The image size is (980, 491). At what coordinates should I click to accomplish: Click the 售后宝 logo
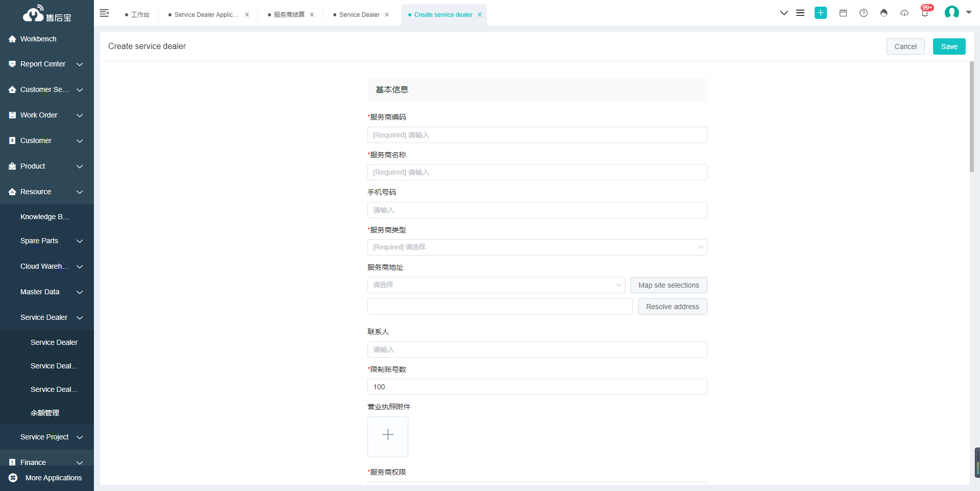[x=47, y=14]
